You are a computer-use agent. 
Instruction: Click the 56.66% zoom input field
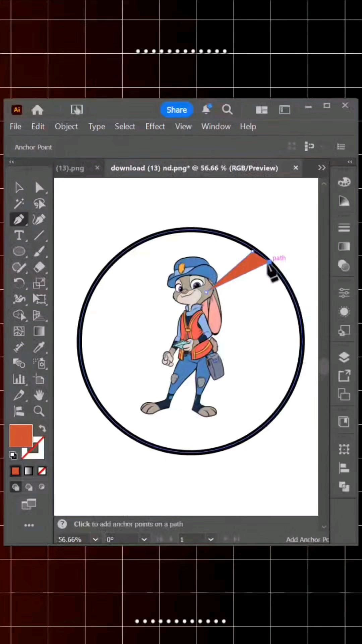(x=70, y=539)
